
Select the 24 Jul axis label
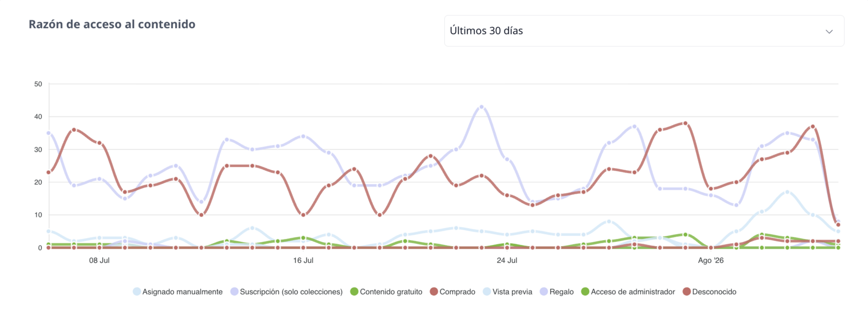coord(507,261)
